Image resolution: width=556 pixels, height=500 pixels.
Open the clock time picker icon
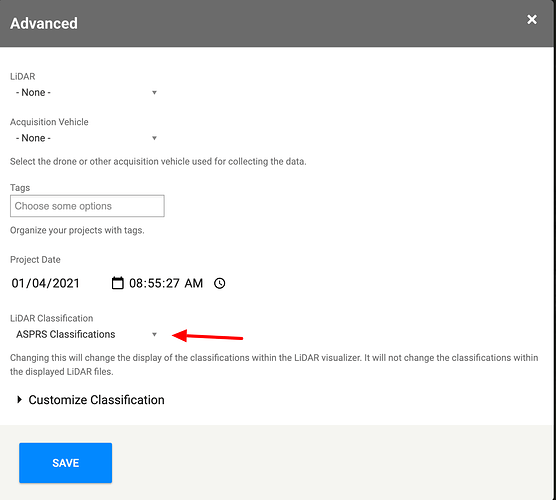[219, 283]
